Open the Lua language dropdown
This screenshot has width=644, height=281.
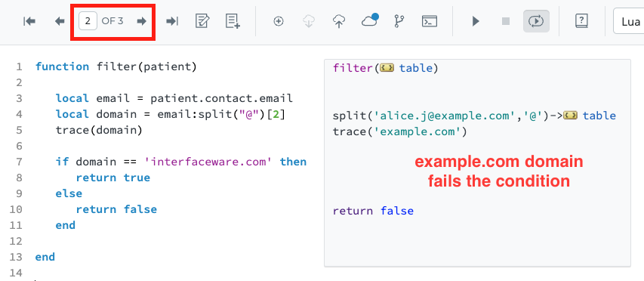[629, 21]
